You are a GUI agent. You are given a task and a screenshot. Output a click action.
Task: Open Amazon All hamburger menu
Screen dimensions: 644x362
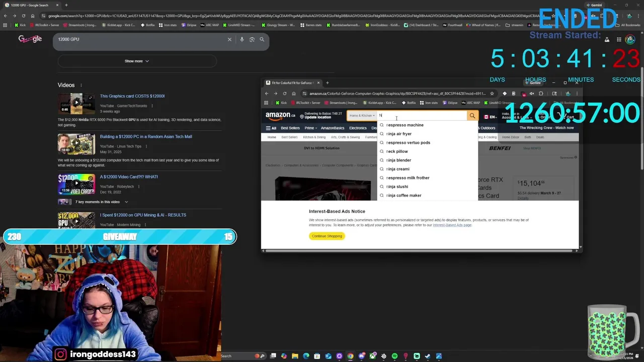click(x=271, y=128)
